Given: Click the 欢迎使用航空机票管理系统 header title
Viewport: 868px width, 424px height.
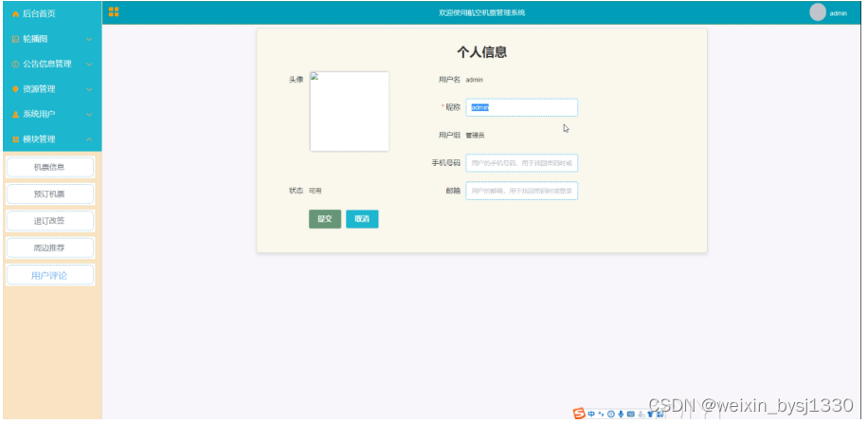Looking at the screenshot, I should pos(482,12).
